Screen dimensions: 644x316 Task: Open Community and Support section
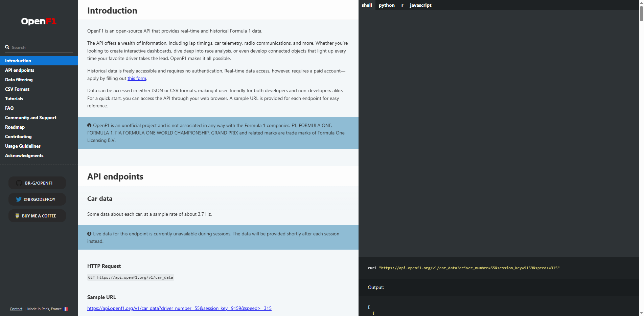(39, 118)
